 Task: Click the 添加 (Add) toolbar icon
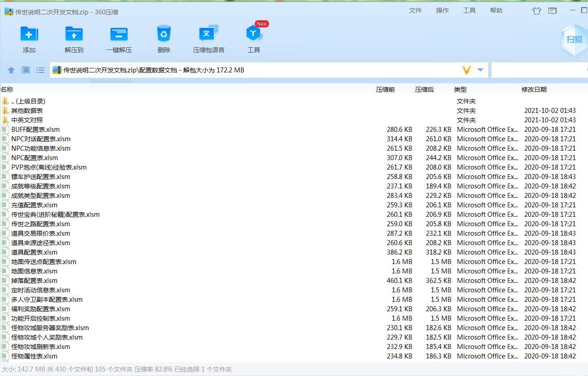tap(29, 35)
